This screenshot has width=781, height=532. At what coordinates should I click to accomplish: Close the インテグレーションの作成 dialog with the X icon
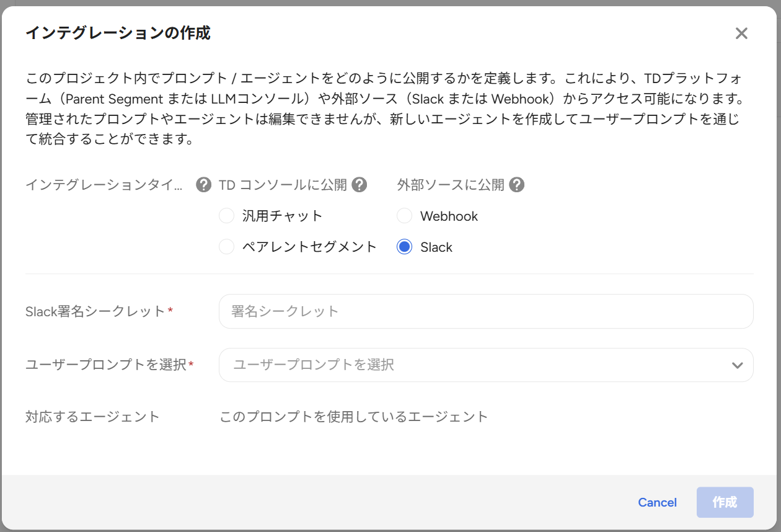[x=741, y=33]
